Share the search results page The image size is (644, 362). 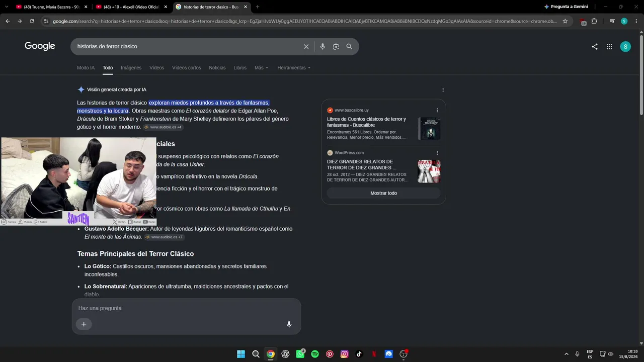(595, 47)
